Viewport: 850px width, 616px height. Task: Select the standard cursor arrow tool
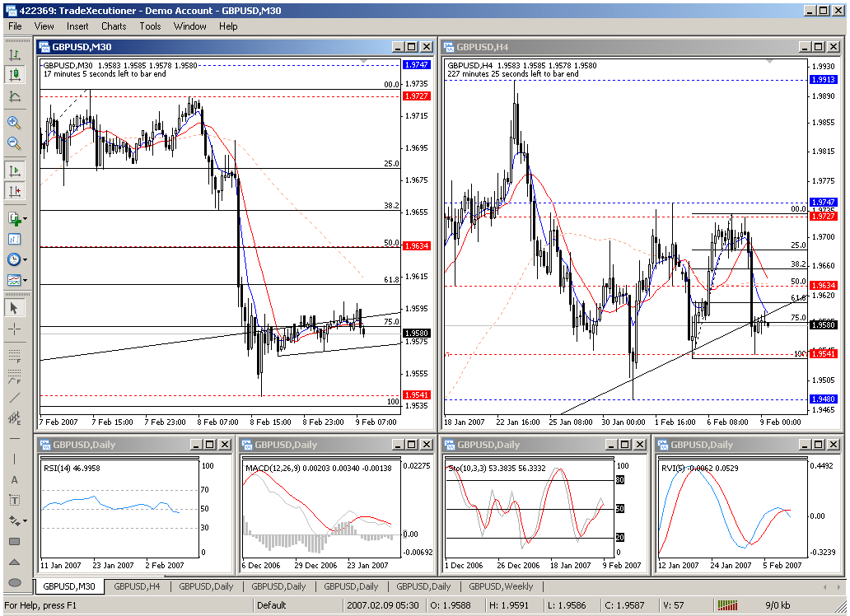coord(15,308)
